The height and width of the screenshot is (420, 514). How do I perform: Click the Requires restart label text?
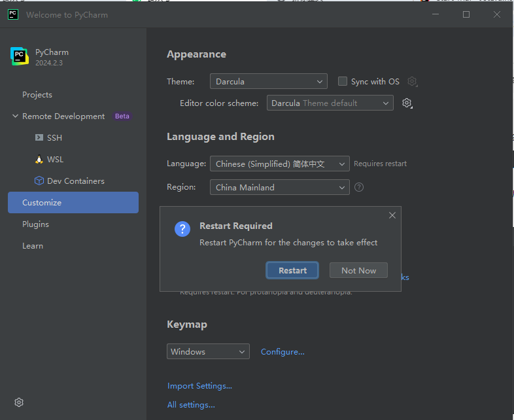pyautogui.click(x=380, y=164)
